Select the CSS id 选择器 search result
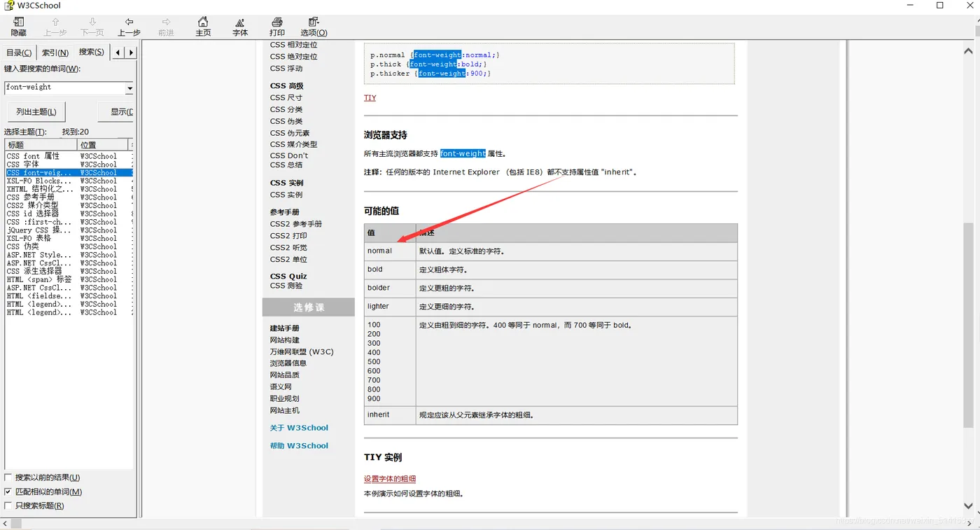Viewport: 980px width, 530px height. coord(34,214)
